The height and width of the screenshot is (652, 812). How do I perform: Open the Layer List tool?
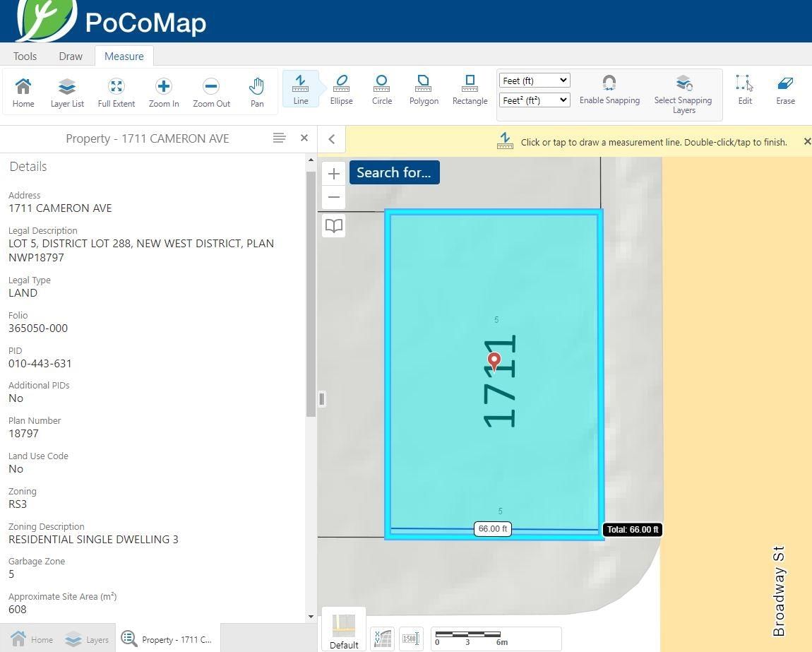(67, 93)
